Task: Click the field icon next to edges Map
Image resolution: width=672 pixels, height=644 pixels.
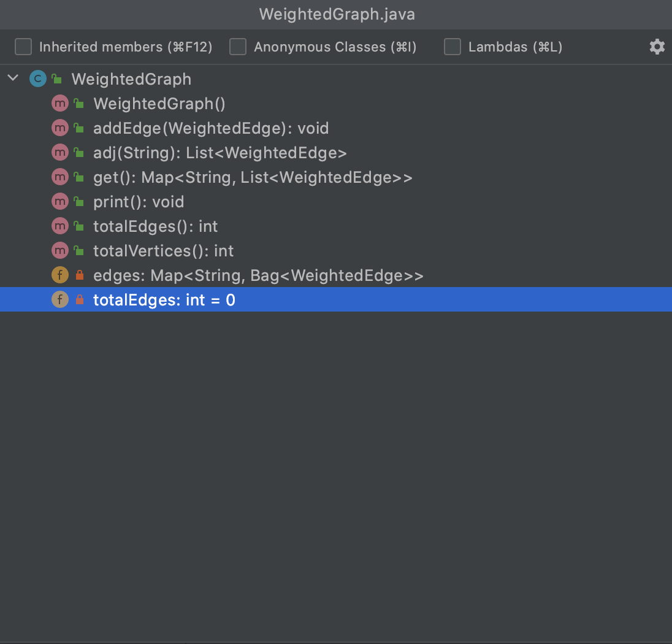Action: pos(60,275)
